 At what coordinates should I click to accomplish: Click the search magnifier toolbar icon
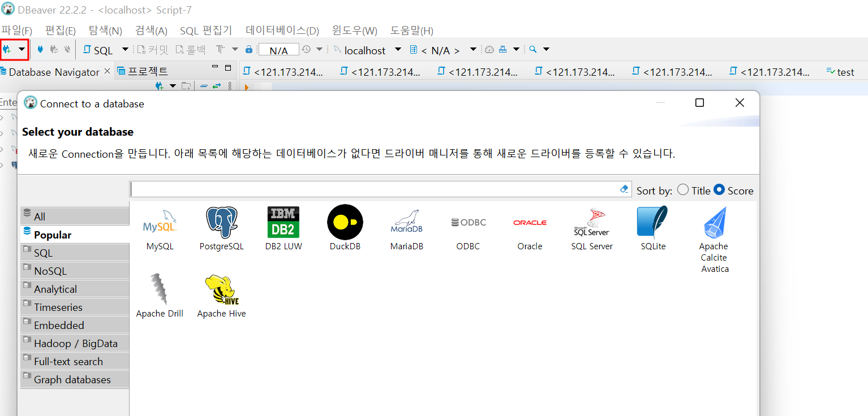tap(533, 50)
